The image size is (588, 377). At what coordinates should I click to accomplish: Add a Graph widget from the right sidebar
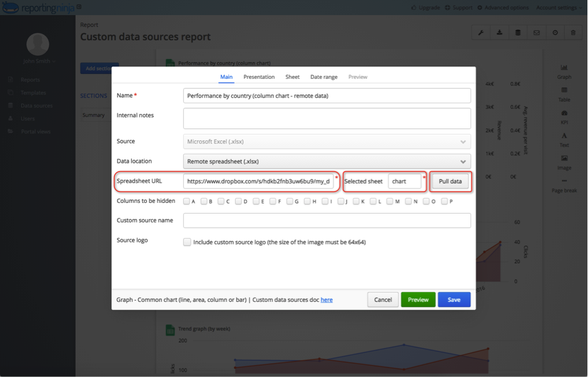coord(564,71)
